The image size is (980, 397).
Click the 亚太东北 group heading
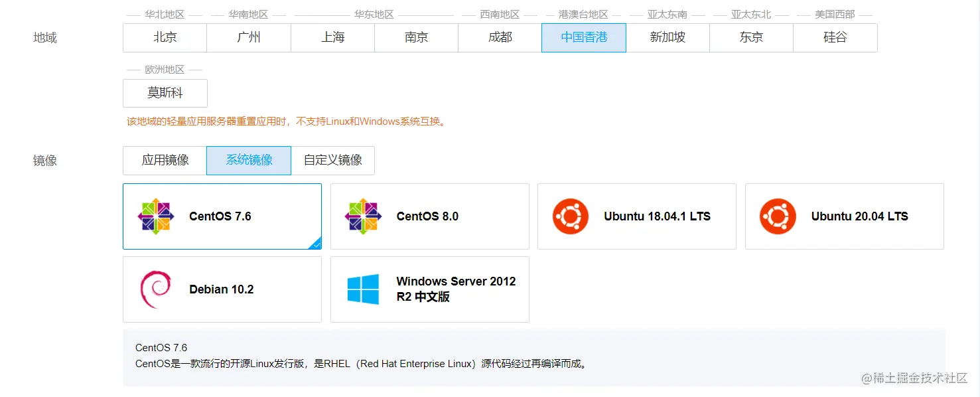tap(751, 14)
